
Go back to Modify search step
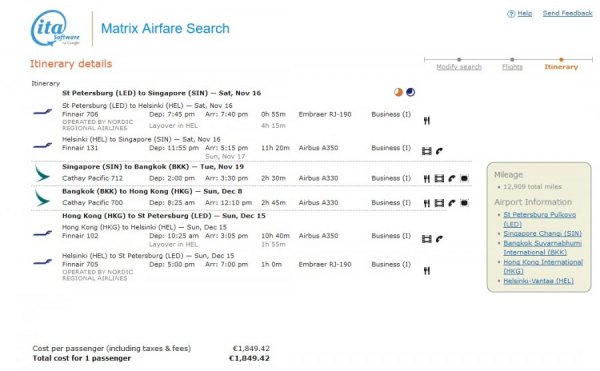(x=459, y=67)
